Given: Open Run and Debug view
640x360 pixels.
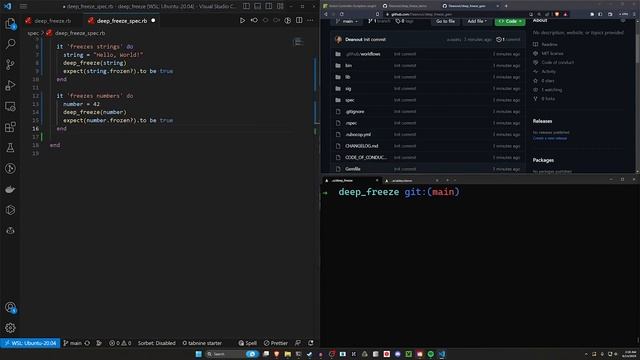Looking at the screenshot, I should (11, 85).
